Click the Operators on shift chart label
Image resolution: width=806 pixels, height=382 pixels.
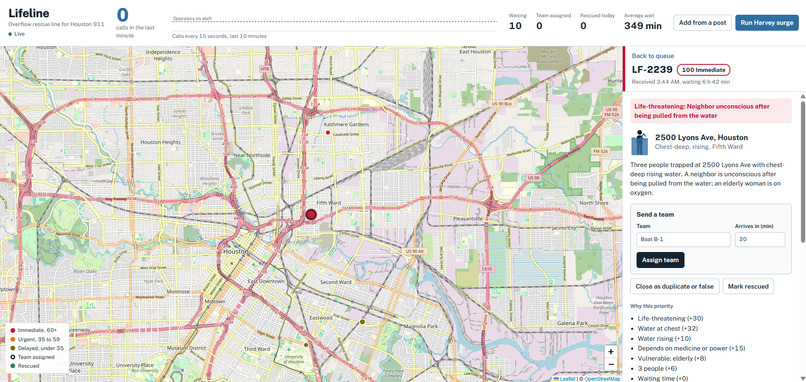click(x=192, y=19)
